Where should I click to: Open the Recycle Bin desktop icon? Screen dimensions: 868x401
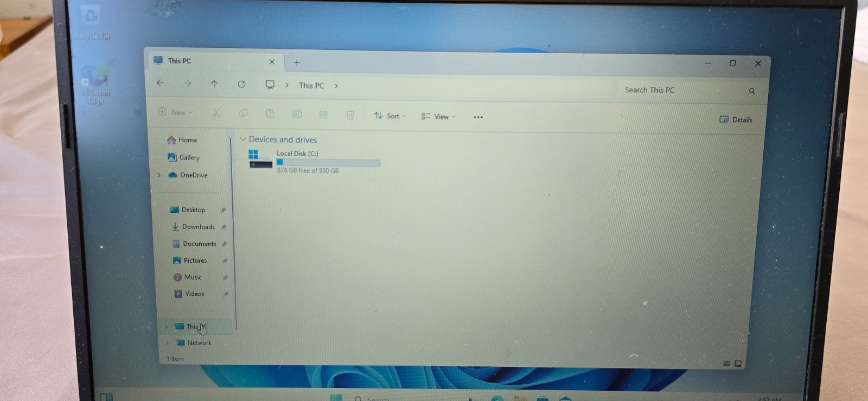92,23
